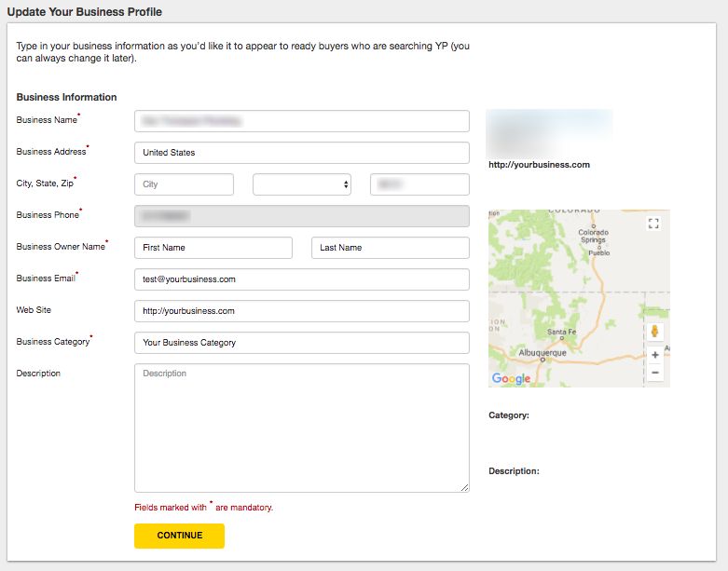Click the Business Address field
Viewport: 728px width, 571px height.
pyautogui.click(x=301, y=153)
